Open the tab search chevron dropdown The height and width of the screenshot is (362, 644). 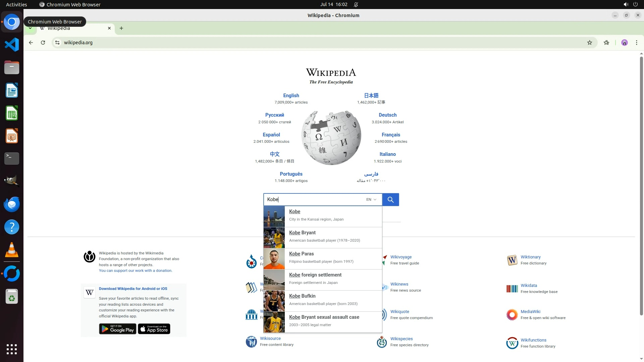pos(30,28)
